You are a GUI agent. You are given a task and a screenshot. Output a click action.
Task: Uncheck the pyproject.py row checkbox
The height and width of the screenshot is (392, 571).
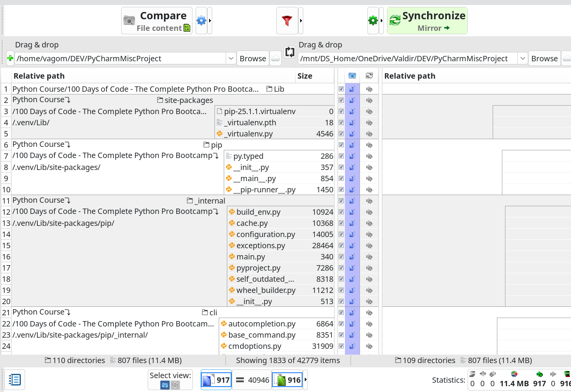click(x=341, y=268)
